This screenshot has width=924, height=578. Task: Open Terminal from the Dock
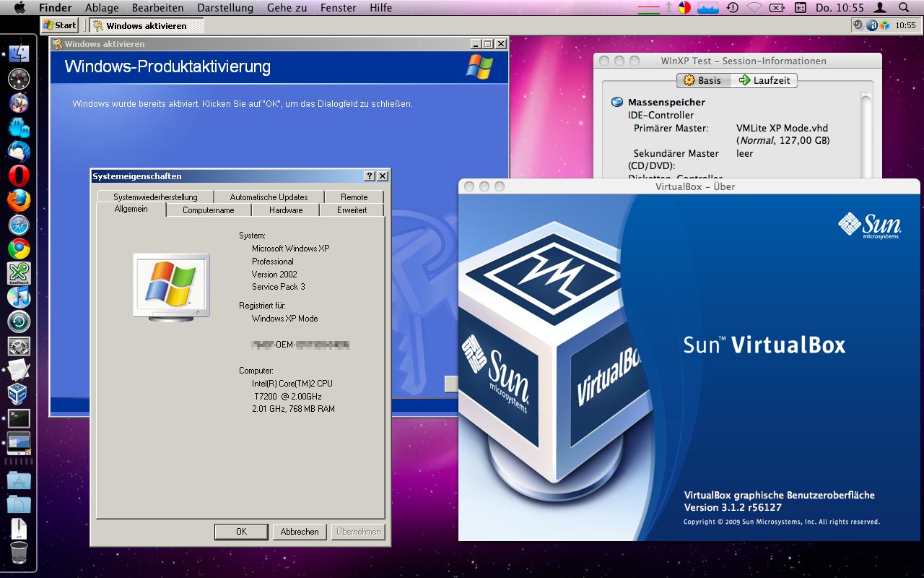pyautogui.click(x=19, y=418)
